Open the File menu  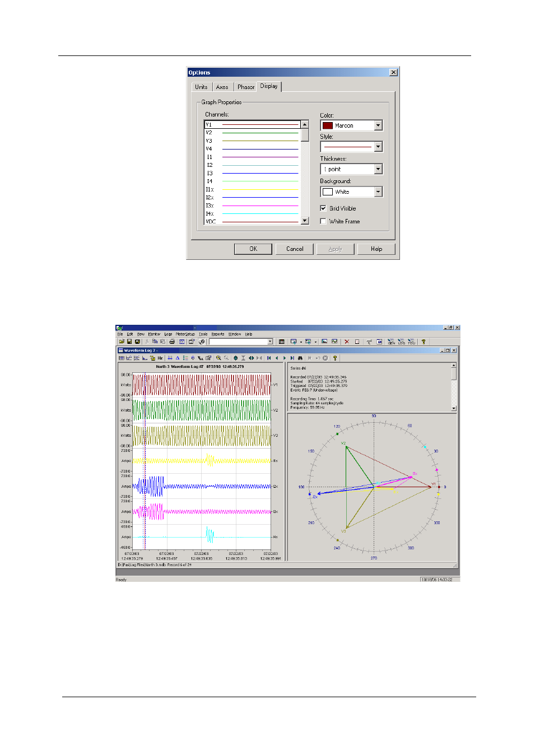pyautogui.click(x=120, y=334)
